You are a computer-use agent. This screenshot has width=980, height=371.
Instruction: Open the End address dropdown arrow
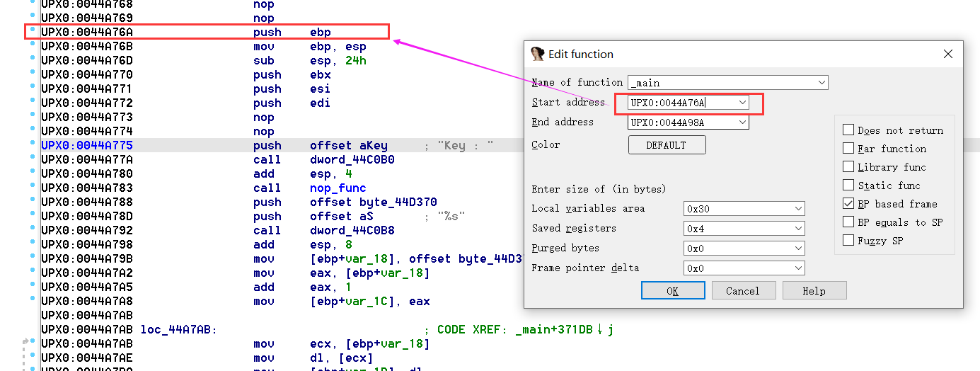click(742, 122)
